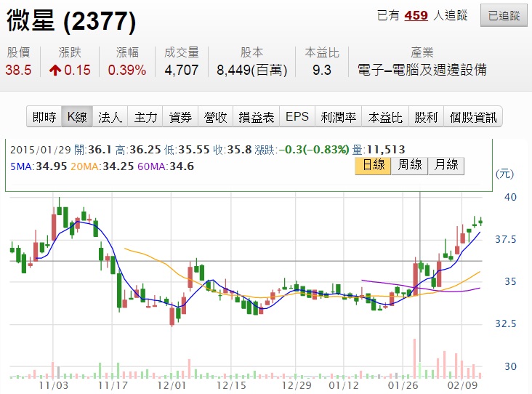Viewport: 532px width, 394px height.
Task: Open the 459 followers link
Action: coord(416,15)
